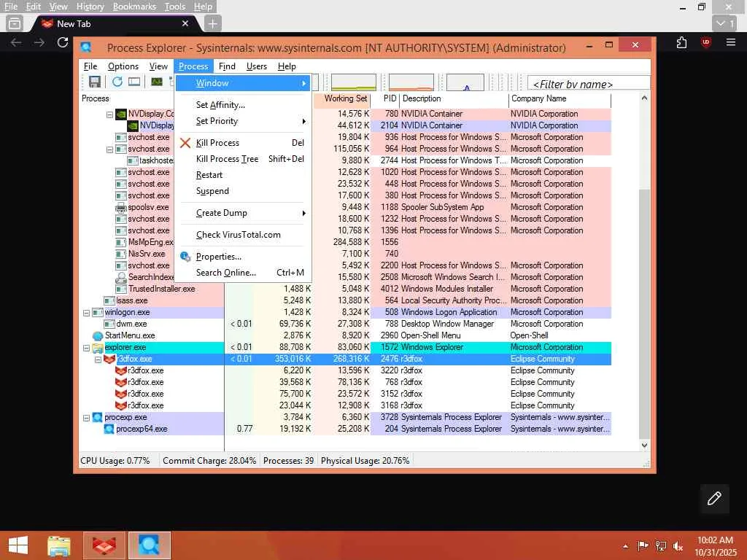Click Commit Charge: 28.04% in status bar
The width and height of the screenshot is (747, 560).
[209, 461]
